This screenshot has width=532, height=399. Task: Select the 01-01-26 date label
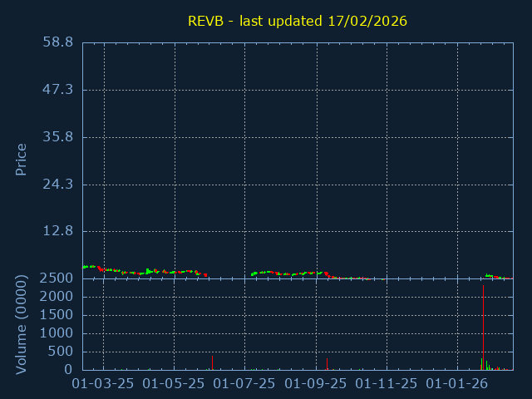[457, 384]
